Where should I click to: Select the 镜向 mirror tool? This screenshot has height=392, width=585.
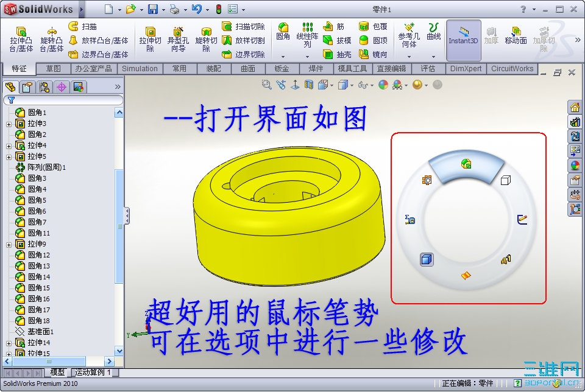[x=373, y=54]
